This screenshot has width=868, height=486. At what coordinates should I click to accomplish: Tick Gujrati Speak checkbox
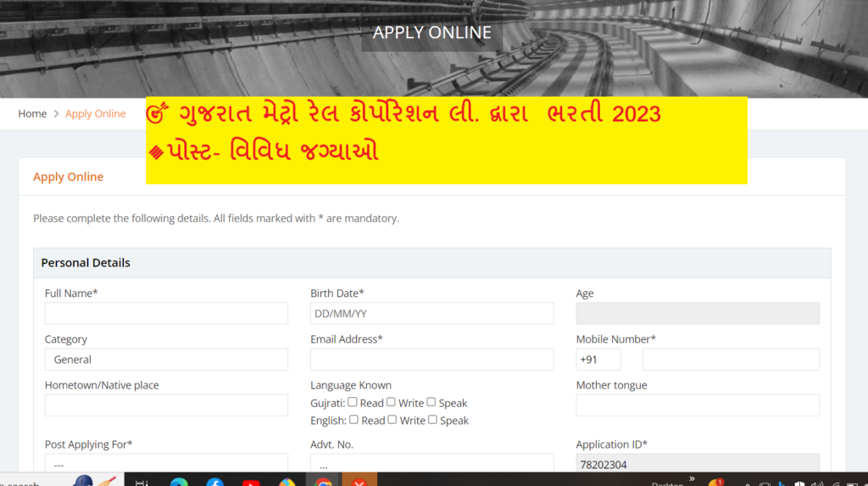click(431, 402)
